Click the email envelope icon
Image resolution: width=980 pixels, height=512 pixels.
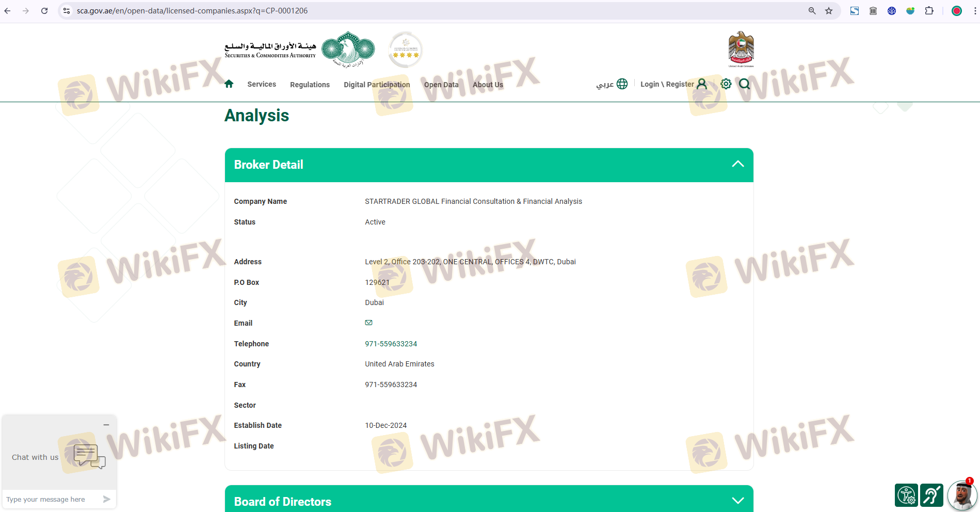[368, 323]
